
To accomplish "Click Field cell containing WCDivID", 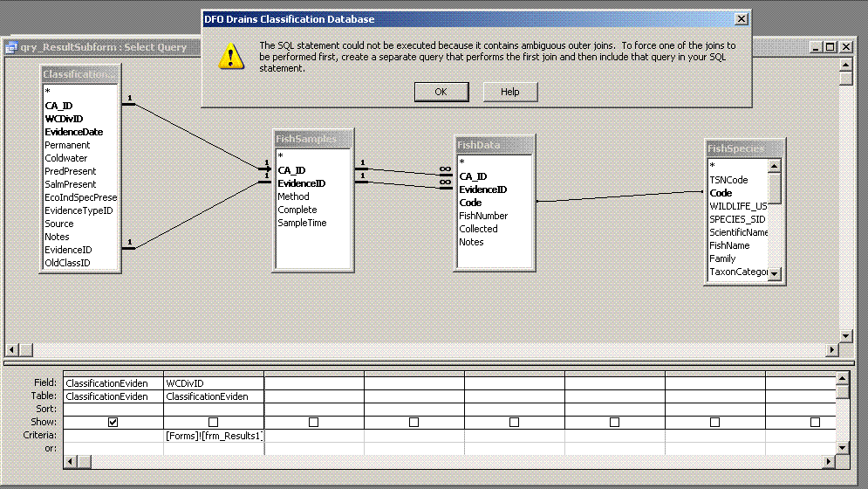I will point(214,383).
